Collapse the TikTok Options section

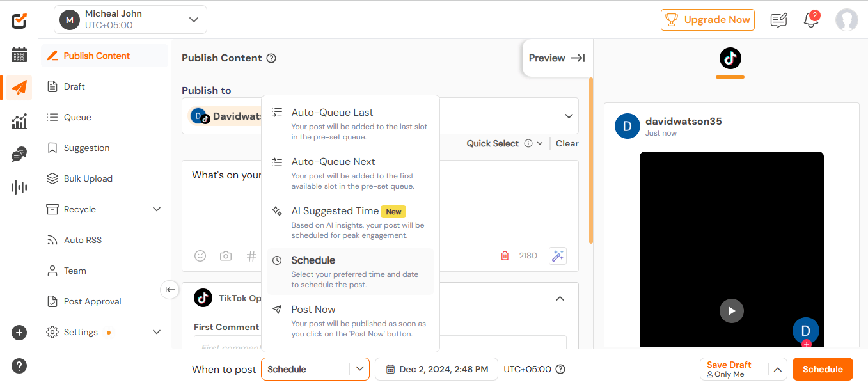[560, 298]
